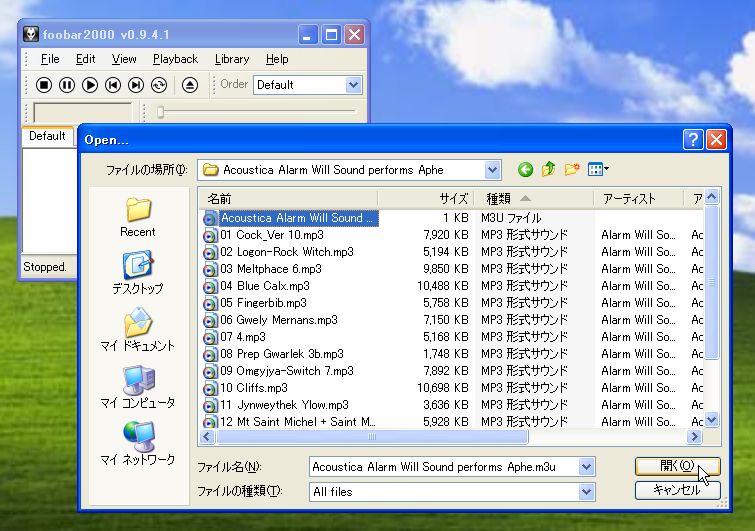Click the 開く(O) open button
This screenshot has height=531, width=755.
click(677, 466)
